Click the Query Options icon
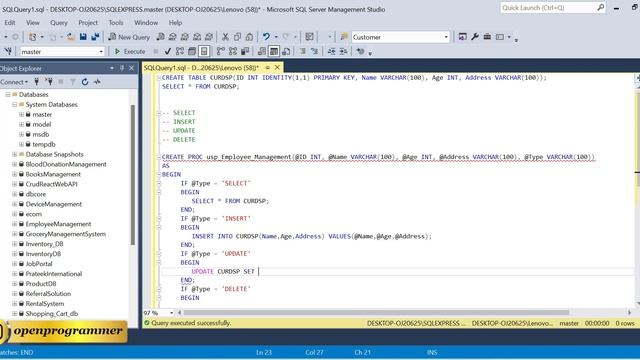 pyautogui.click(x=192, y=51)
